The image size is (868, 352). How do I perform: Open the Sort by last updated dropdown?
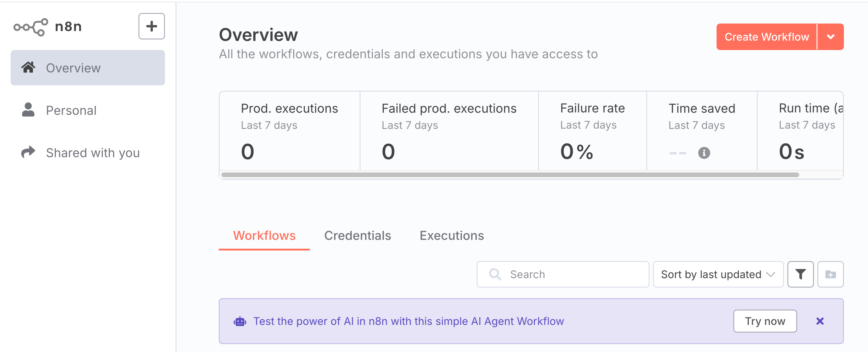pyautogui.click(x=718, y=274)
